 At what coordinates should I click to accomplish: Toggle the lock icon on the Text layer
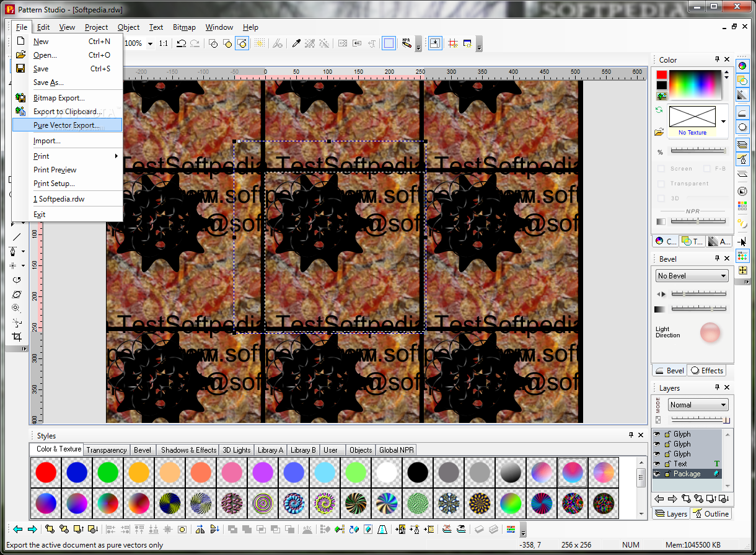pyautogui.click(x=667, y=464)
